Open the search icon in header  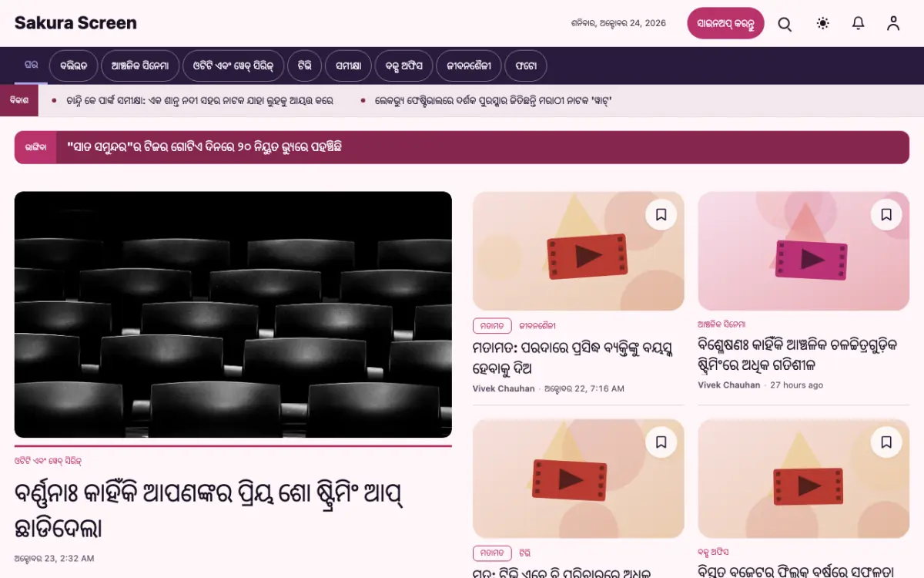coord(785,24)
